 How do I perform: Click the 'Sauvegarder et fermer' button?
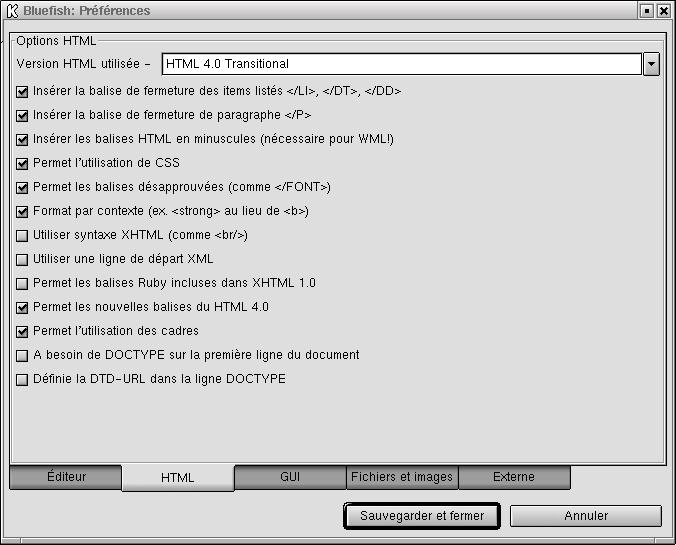pos(421,516)
